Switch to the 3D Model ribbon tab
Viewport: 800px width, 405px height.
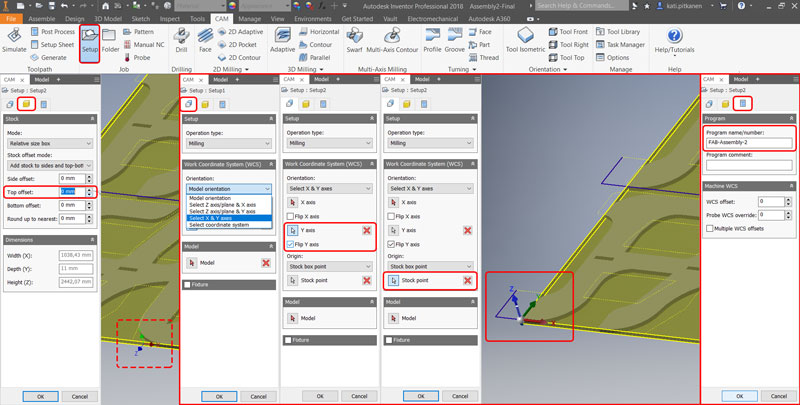tap(108, 18)
